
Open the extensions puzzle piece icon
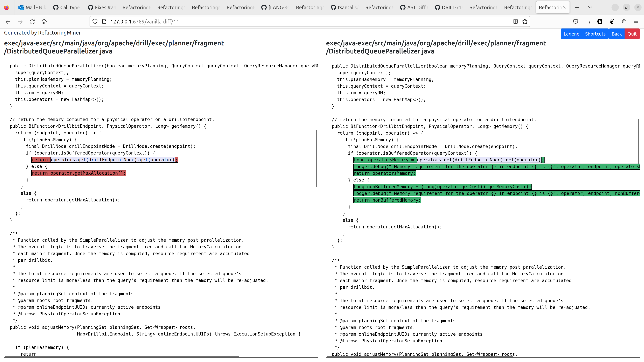click(624, 21)
